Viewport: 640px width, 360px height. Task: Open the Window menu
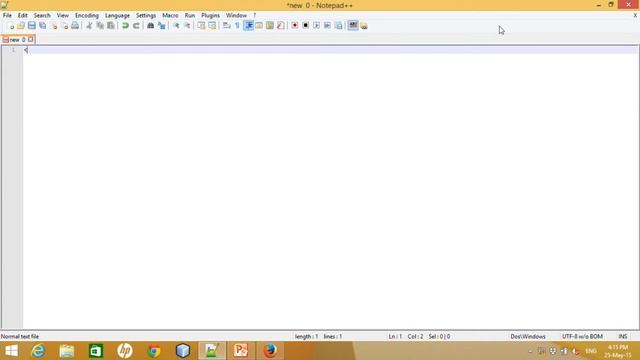pyautogui.click(x=236, y=16)
